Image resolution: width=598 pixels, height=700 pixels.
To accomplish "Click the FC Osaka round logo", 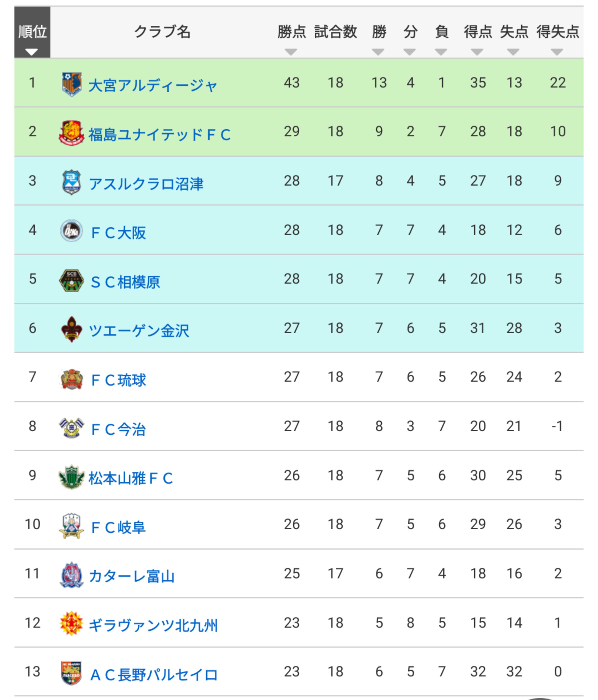I will [x=71, y=231].
